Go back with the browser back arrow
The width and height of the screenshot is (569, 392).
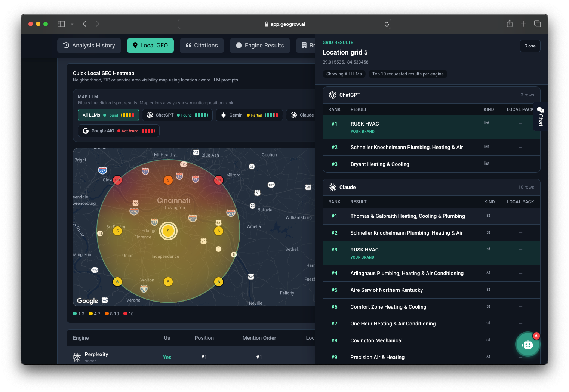click(x=84, y=24)
